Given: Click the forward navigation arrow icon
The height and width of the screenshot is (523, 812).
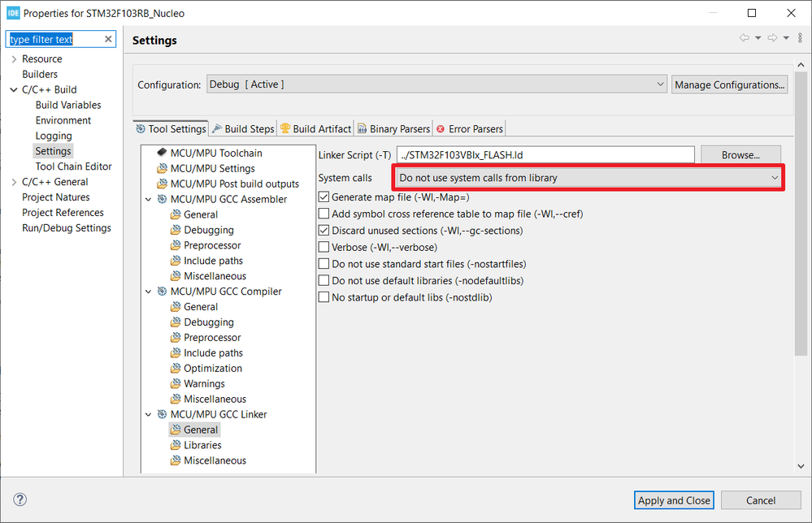Looking at the screenshot, I should (772, 38).
